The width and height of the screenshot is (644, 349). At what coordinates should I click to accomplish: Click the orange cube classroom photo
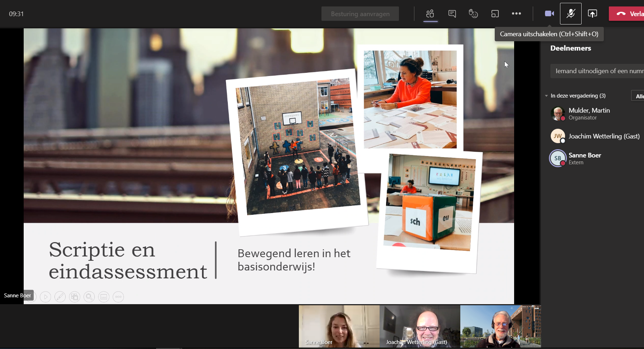pyautogui.click(x=429, y=202)
